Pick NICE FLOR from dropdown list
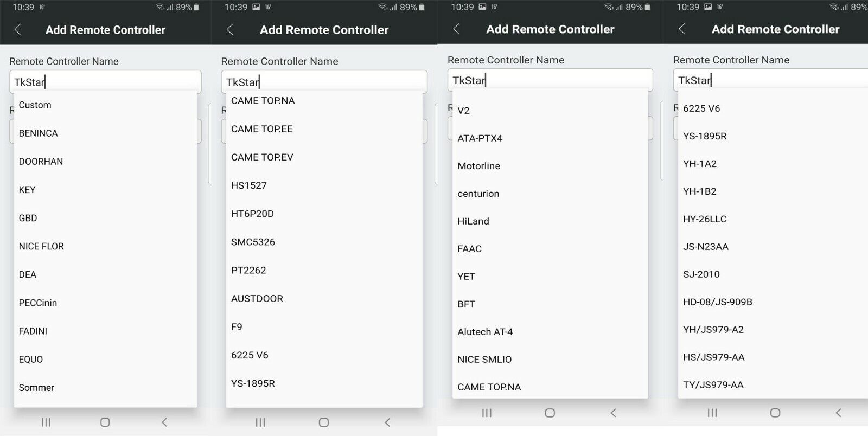Viewport: 868px width, 436px height. tap(105, 246)
